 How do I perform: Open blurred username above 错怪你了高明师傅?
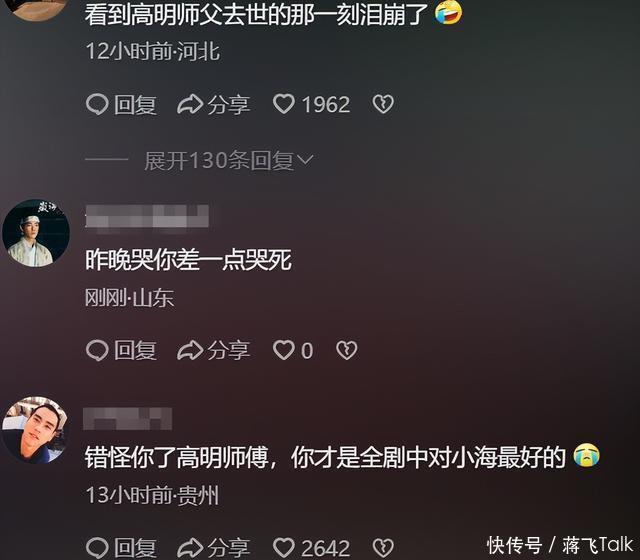[x=127, y=419]
